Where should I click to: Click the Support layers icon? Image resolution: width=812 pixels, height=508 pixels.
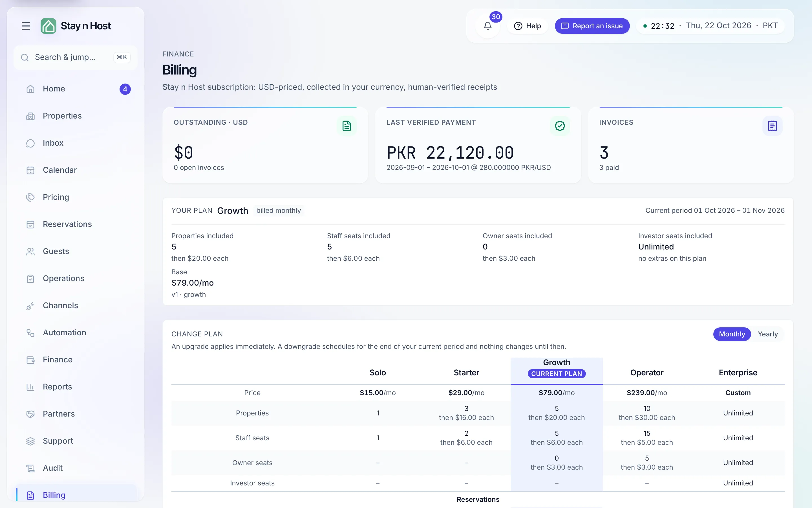[x=30, y=441]
